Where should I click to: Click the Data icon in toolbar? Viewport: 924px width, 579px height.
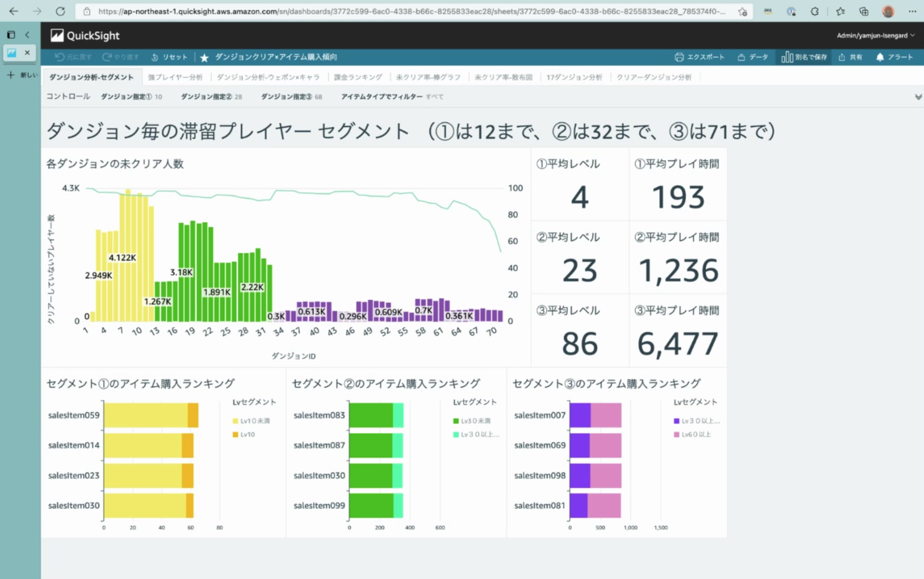(741, 57)
